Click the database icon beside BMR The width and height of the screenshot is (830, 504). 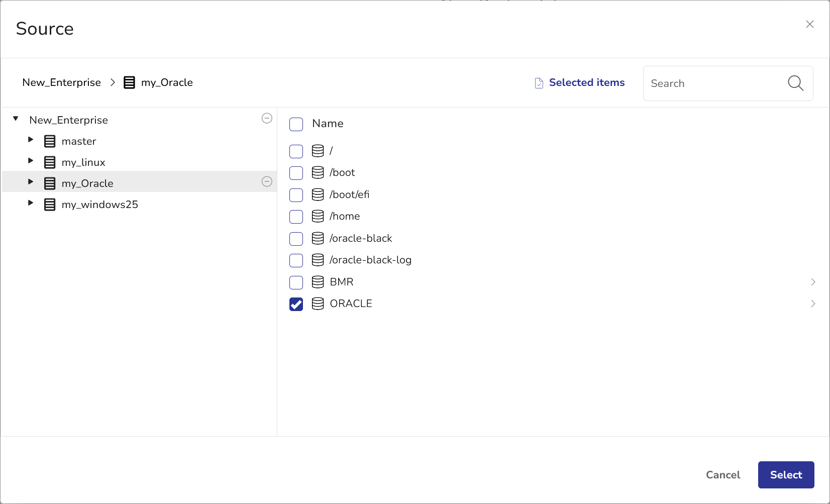[318, 282]
